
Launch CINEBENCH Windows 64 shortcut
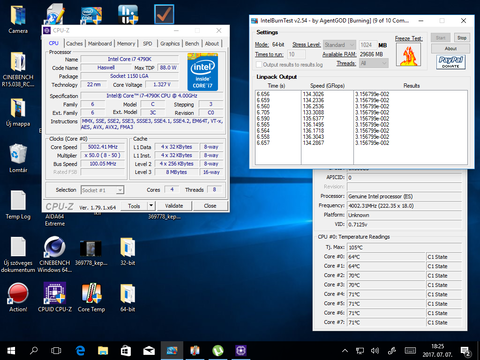coord(55,255)
